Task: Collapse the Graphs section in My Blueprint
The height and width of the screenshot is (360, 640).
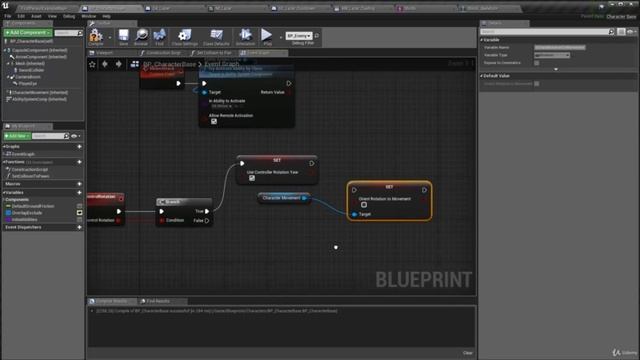Action: click(x=4, y=147)
